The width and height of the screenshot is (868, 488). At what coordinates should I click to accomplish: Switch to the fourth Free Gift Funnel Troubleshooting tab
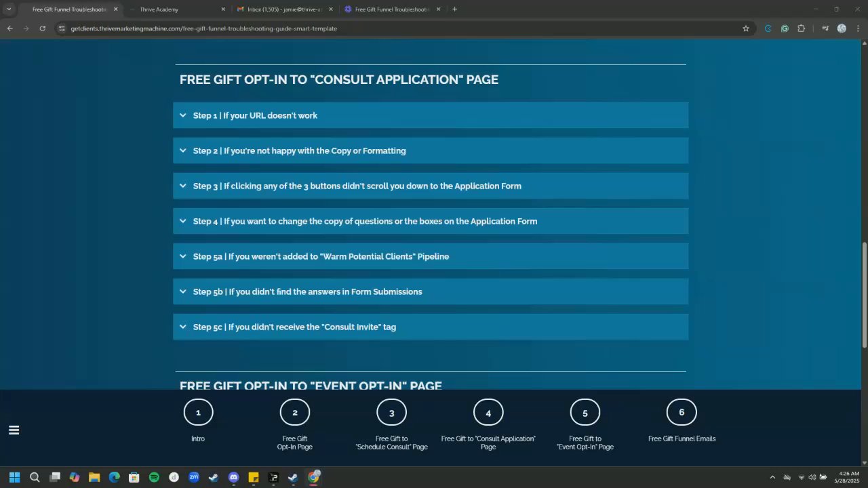coord(393,9)
